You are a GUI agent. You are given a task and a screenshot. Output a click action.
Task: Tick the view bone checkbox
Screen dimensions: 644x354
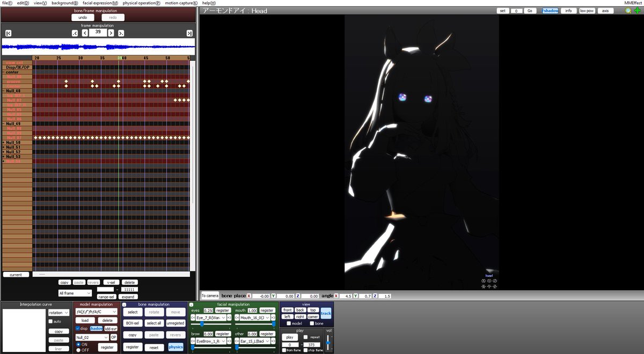[x=312, y=323]
